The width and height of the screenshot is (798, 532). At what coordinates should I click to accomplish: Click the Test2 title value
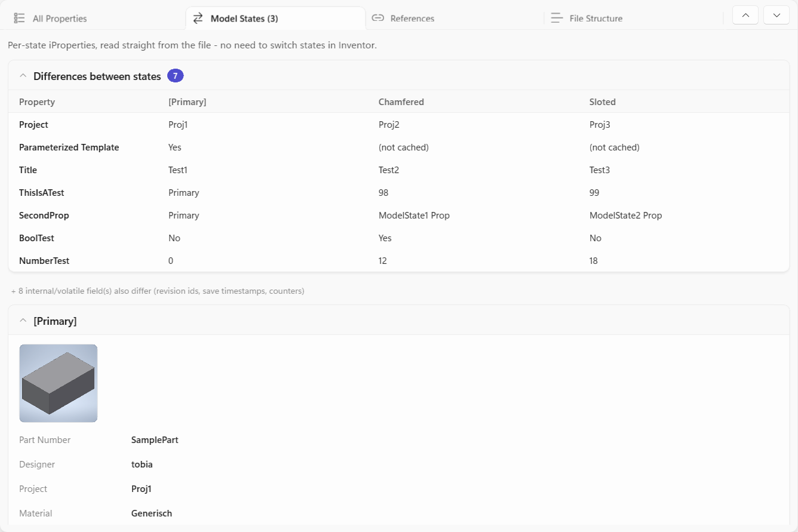[x=389, y=170]
